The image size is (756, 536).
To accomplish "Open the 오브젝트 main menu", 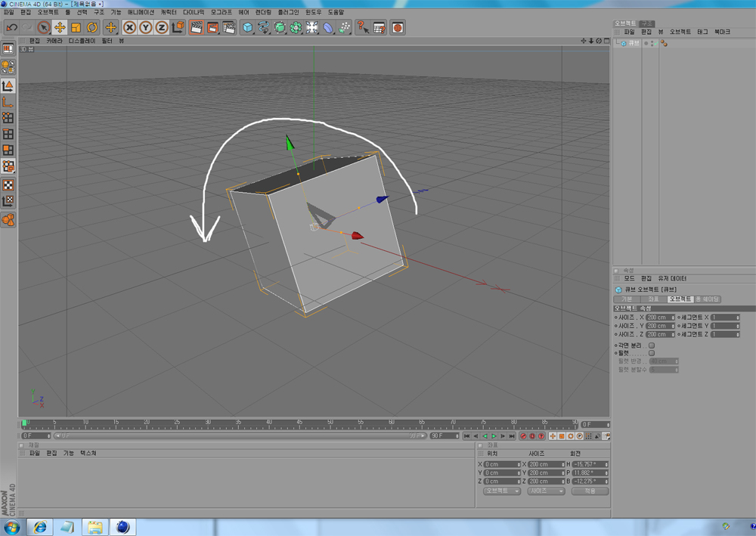I will point(48,12).
